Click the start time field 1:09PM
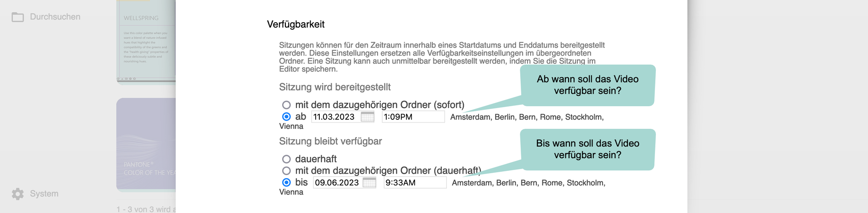 pos(413,117)
